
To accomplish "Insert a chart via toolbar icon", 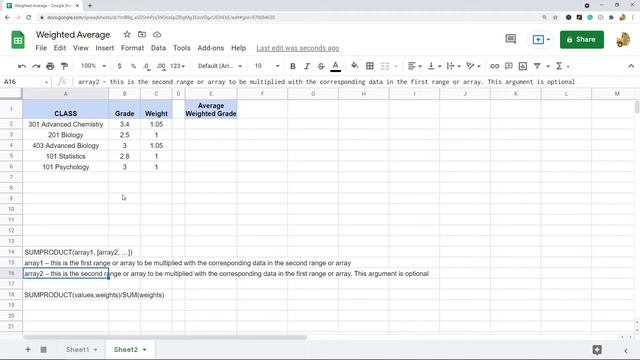I will coord(523,66).
